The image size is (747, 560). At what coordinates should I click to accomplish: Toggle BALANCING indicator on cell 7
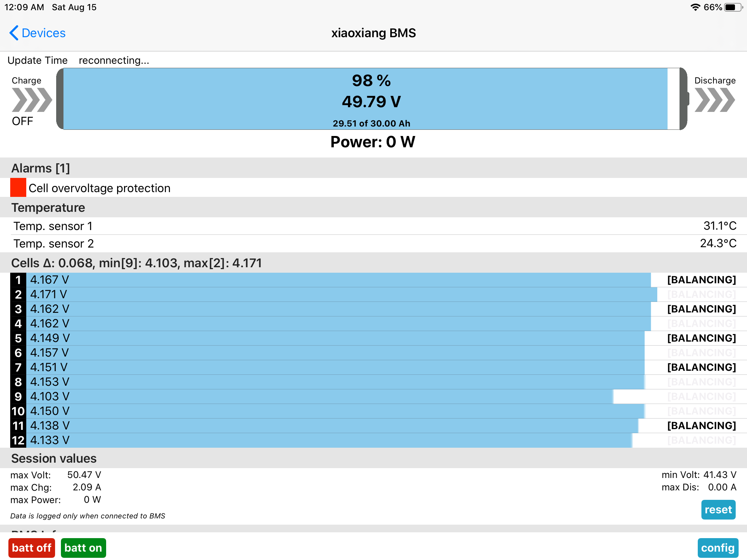701,367
